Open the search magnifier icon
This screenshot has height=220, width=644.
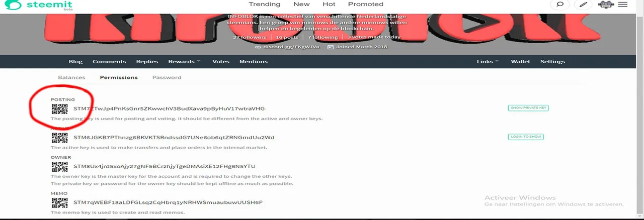point(559,5)
